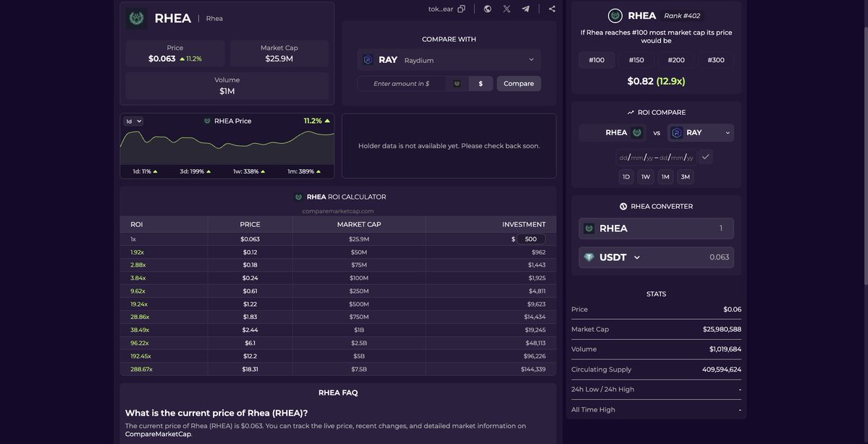Click the 1.92x ROI row
The width and height of the screenshot is (868, 444).
[338, 252]
